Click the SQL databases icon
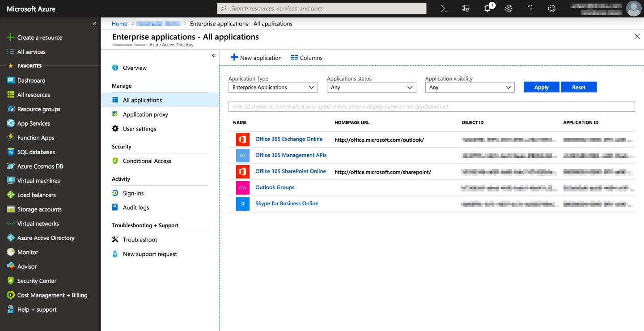The height and width of the screenshot is (331, 644). (11, 152)
